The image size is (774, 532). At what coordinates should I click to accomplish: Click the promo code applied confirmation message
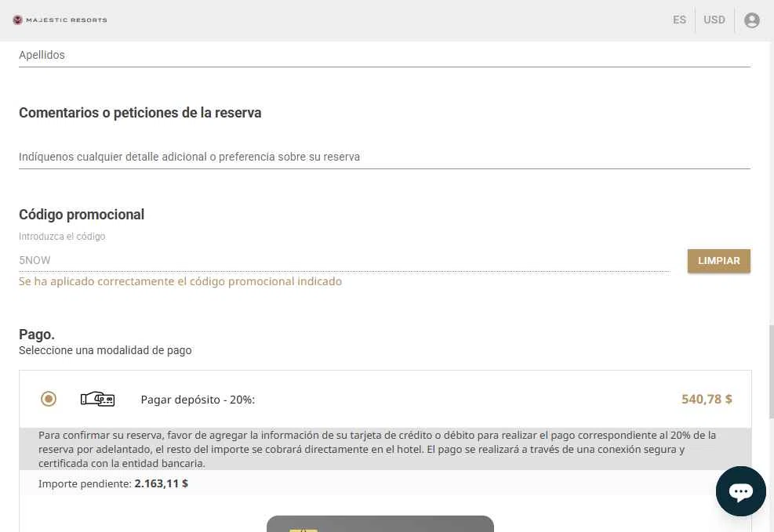(x=180, y=281)
